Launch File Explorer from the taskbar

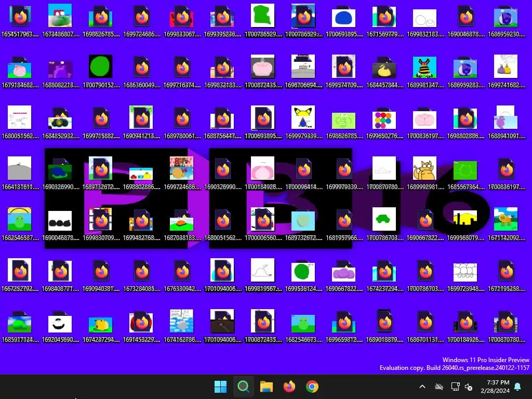[x=267, y=387]
